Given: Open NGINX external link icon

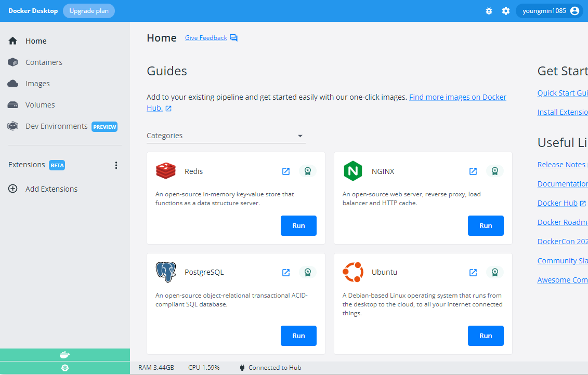Looking at the screenshot, I should (x=473, y=171).
